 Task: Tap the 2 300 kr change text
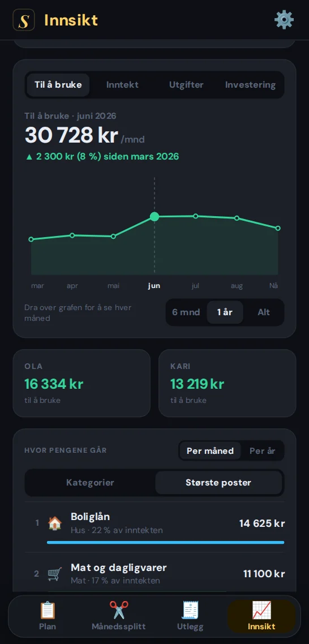[102, 157]
